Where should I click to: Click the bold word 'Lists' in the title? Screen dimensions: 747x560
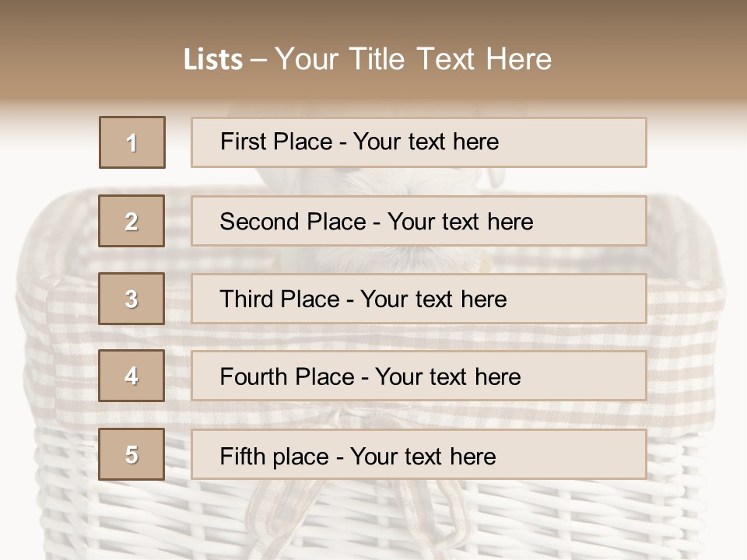pyautogui.click(x=213, y=60)
